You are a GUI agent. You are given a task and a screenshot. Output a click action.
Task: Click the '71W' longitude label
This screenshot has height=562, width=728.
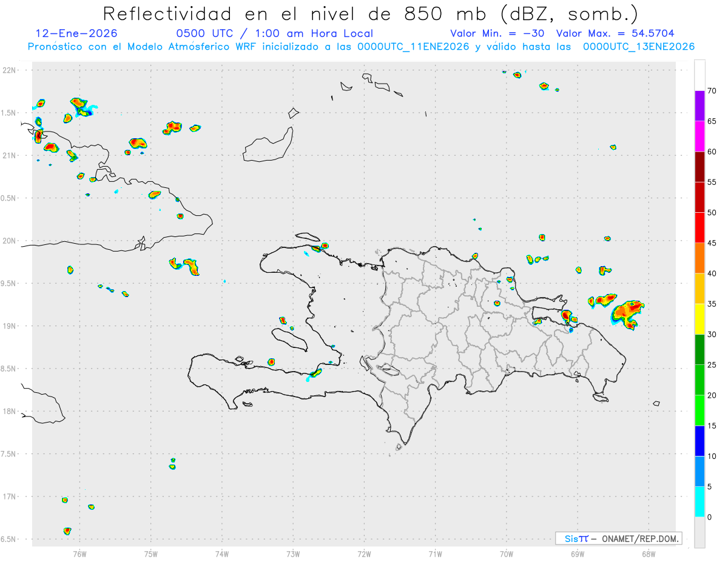[x=435, y=553]
